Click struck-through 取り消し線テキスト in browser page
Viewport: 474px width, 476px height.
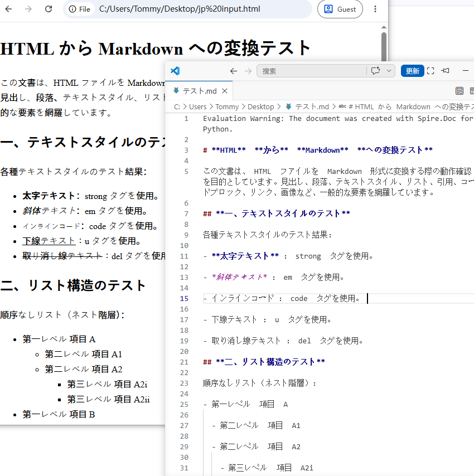coord(62,256)
